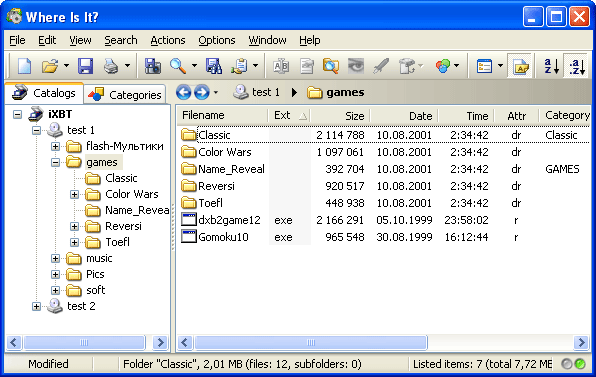Open the File menu

(x=17, y=40)
